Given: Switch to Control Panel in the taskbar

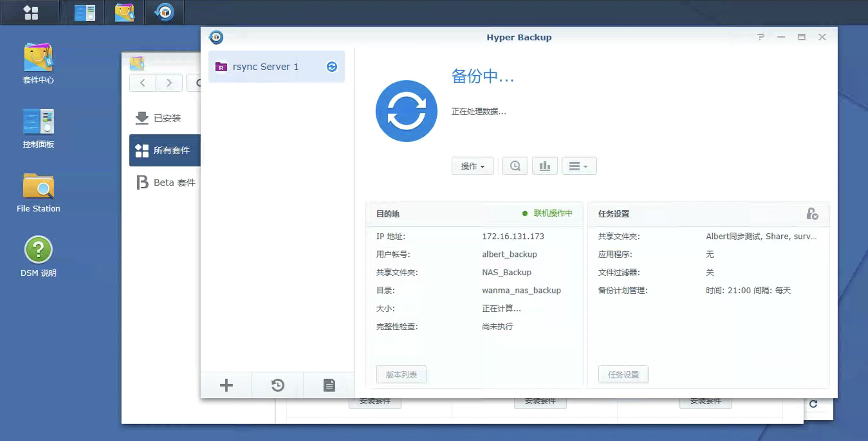Looking at the screenshot, I should 85,12.
